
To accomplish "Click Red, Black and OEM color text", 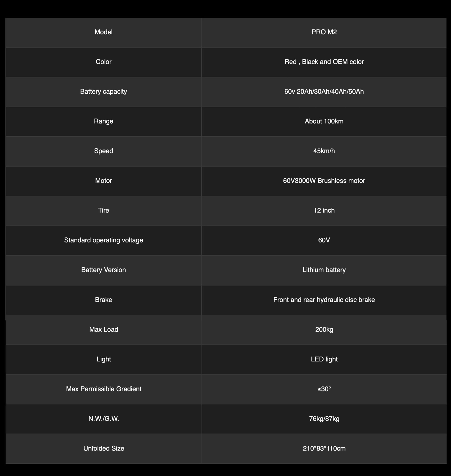I will [x=324, y=62].
